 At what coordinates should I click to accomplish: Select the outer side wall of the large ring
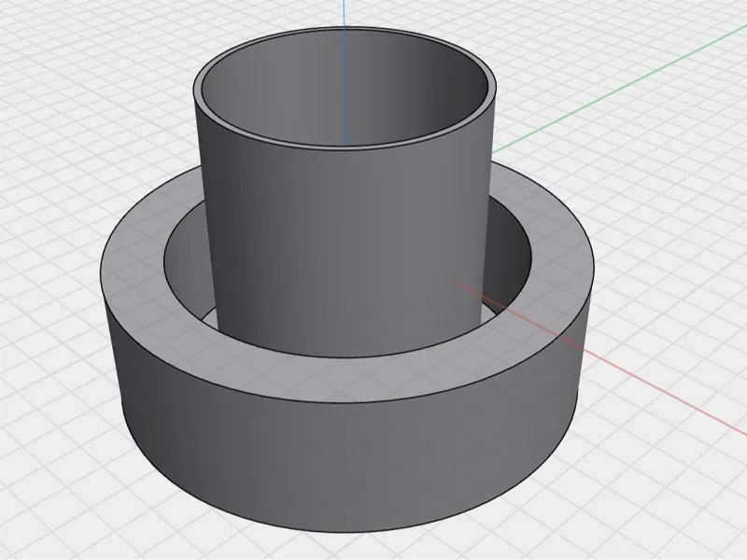(x=347, y=464)
